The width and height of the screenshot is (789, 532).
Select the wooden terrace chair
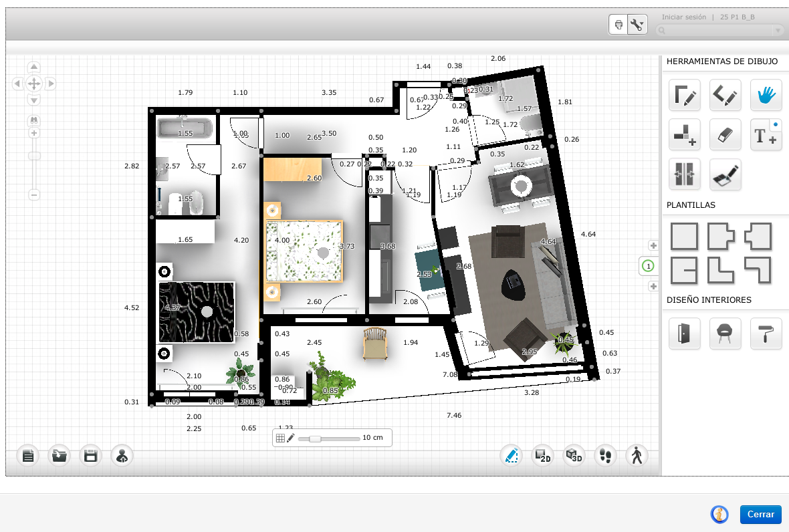coord(375,344)
